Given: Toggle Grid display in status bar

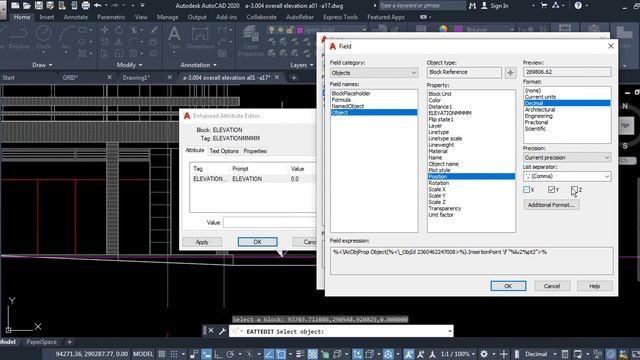Looking at the screenshot, I should click(x=162, y=354).
